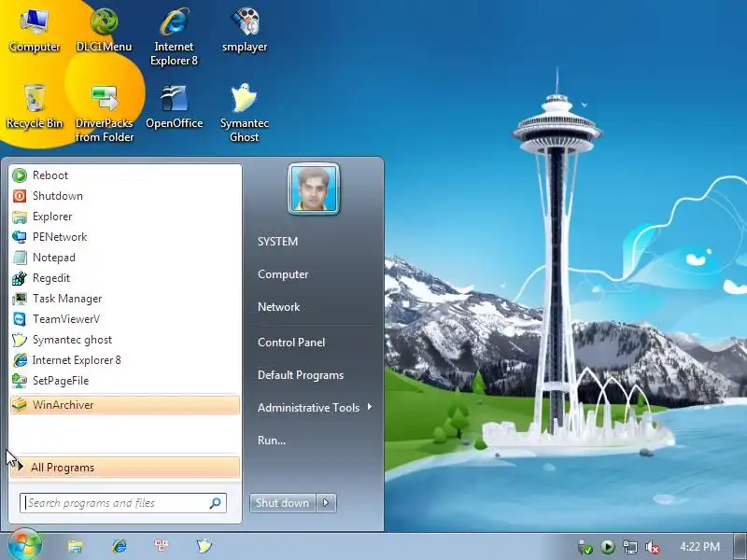Click the Search programs and files field
The width and height of the screenshot is (747, 560).
pos(123,503)
